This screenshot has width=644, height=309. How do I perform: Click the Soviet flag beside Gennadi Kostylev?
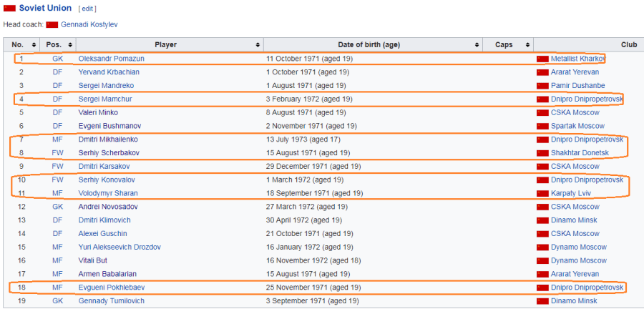[52, 24]
